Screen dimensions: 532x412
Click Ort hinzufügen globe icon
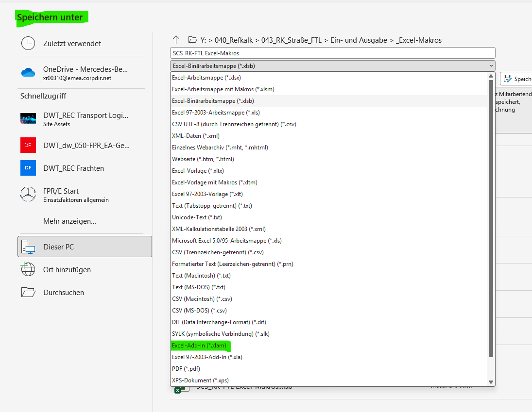point(28,269)
